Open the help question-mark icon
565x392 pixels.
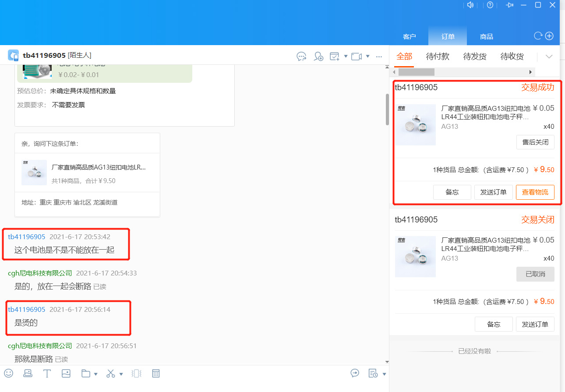click(490, 5)
